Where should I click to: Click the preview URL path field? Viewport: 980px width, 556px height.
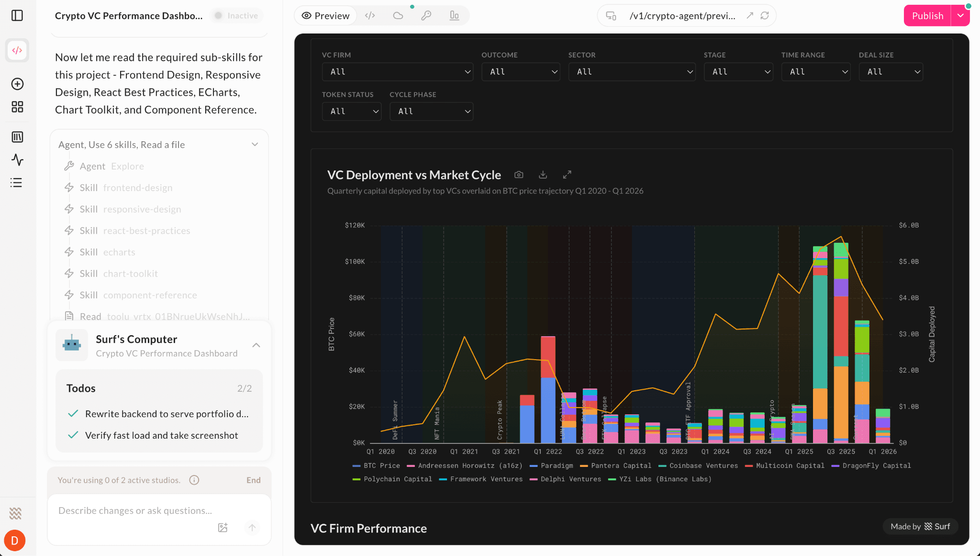[682, 16]
